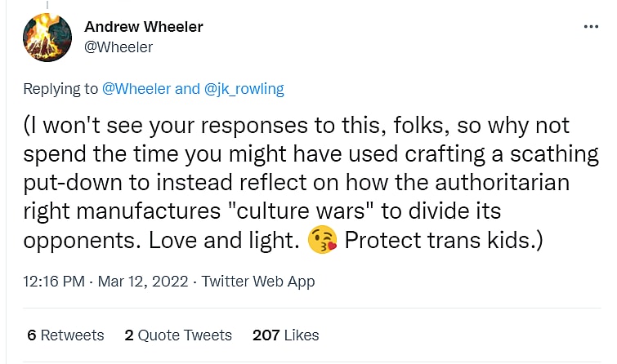Click the tweet's opening words "I won't see"
The width and height of the screenshot is (617, 364).
tap(82, 127)
